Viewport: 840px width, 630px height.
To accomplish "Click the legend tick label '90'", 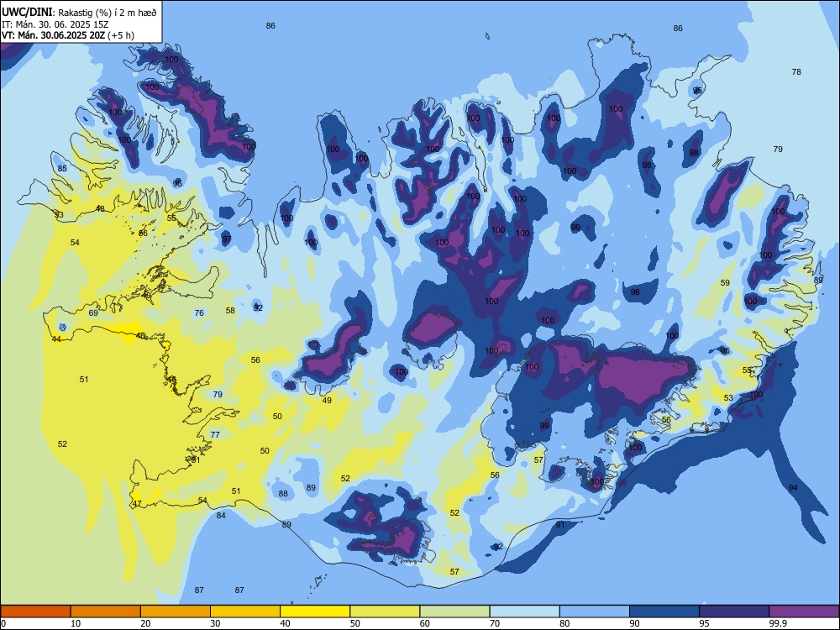I will [635, 623].
